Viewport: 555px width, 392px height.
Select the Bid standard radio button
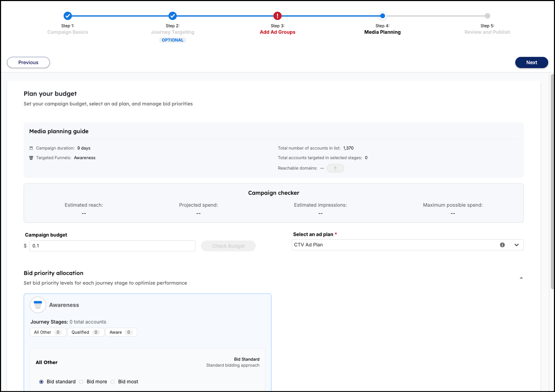(42, 382)
